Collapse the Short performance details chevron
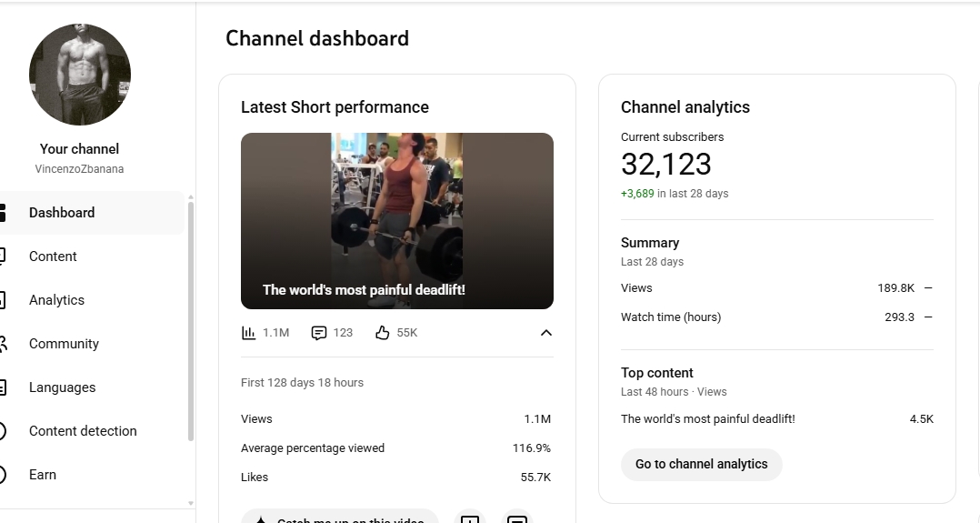Screen dimensions: 980x523 click(545, 333)
